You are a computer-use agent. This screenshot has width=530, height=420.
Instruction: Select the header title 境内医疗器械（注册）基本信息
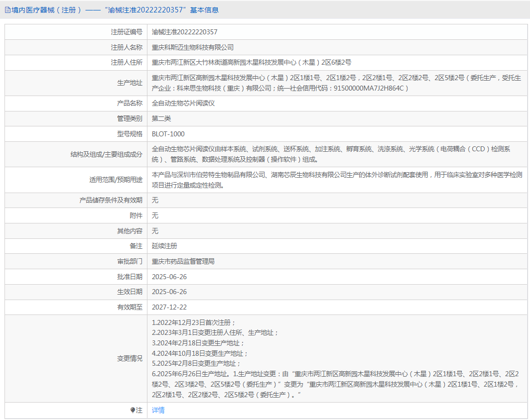coord(115,10)
